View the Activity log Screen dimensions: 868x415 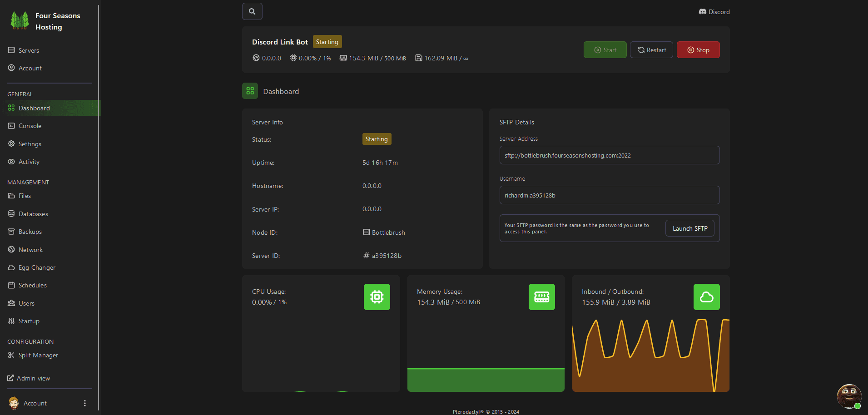[x=50, y=162]
